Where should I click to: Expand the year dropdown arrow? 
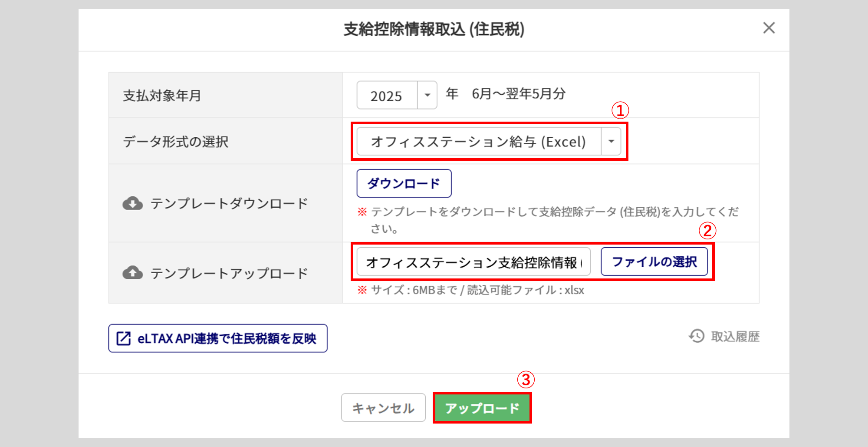[427, 95]
